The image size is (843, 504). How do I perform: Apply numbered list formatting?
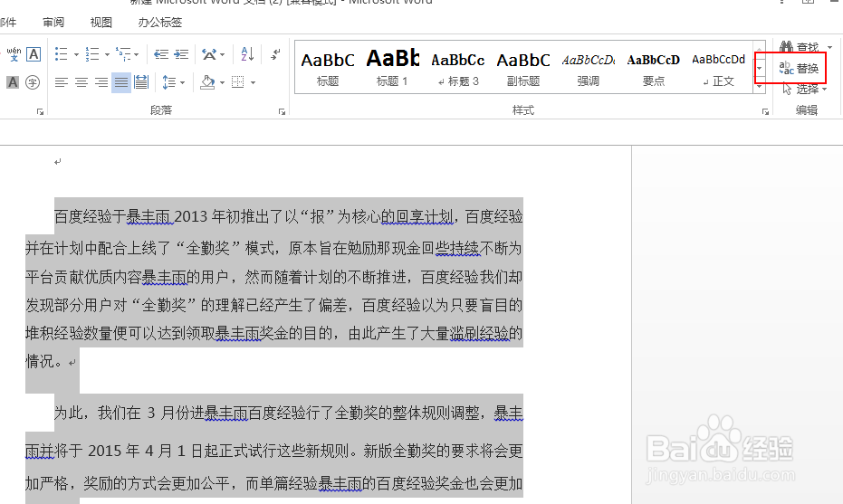pos(92,53)
